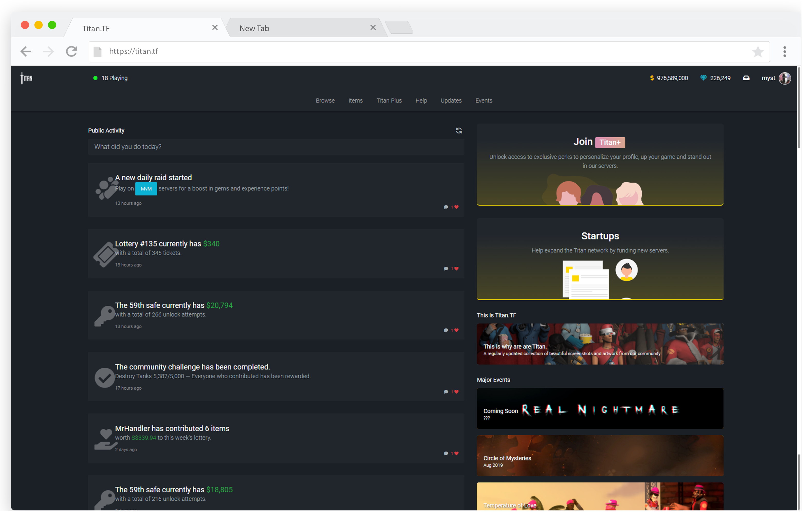Image resolution: width=812 pixels, height=524 pixels.
Task: Open comments on community challenge post
Action: [446, 392]
